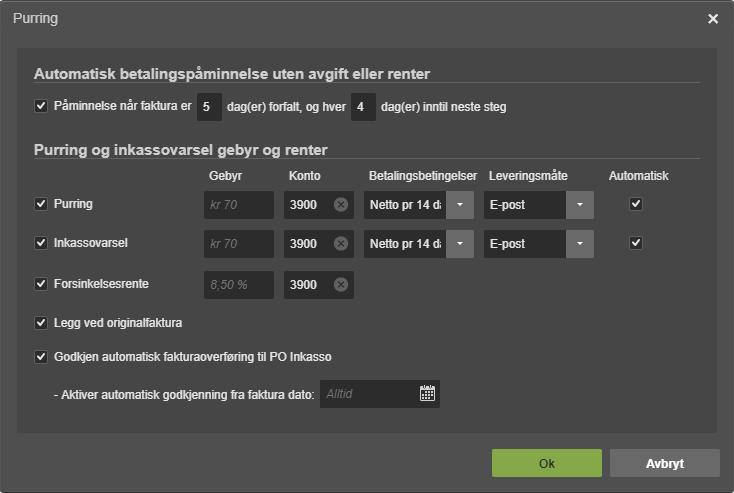This screenshot has width=734, height=493.
Task: Toggle Godkjen automatisk fakturaoverføring til PO Inkasso
Action: [x=41, y=357]
